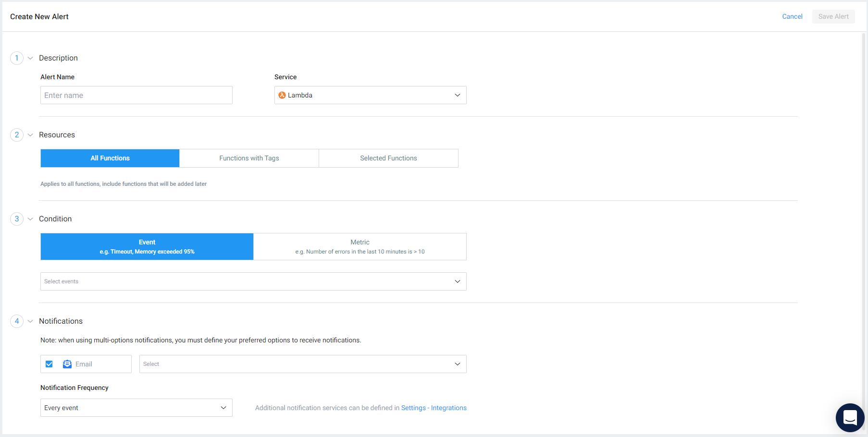The image size is (868, 437).
Task: Open the Service dropdown
Action: tap(457, 95)
